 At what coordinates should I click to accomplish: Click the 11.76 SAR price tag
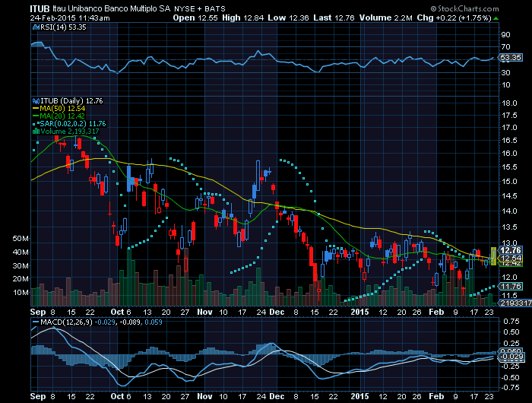coord(511,286)
